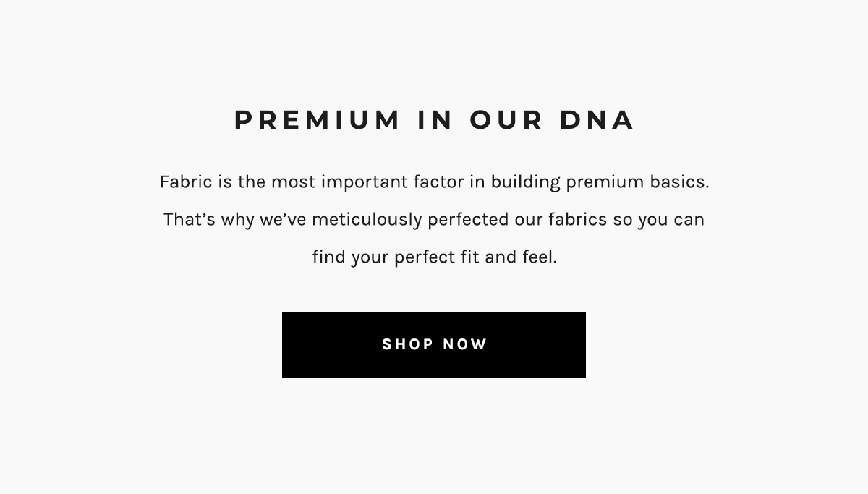Screen dimensions: 868x494
Task: Click the right edge of the SHOP NOW button
Action: 582,345
